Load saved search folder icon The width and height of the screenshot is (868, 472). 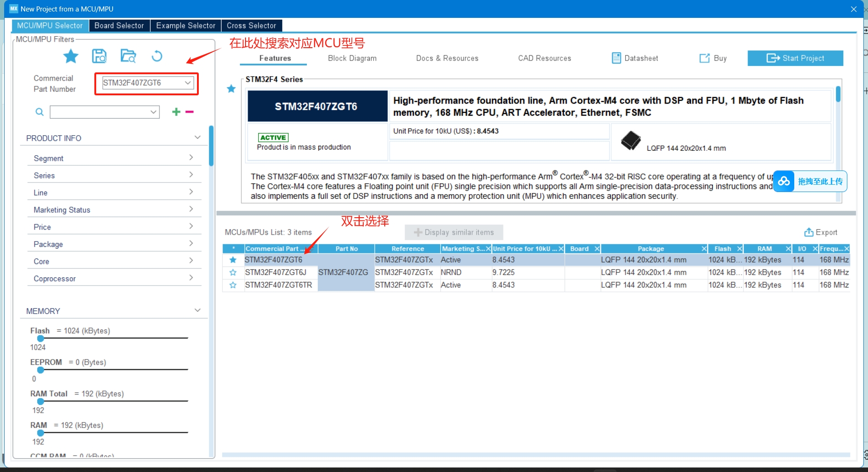(x=128, y=56)
